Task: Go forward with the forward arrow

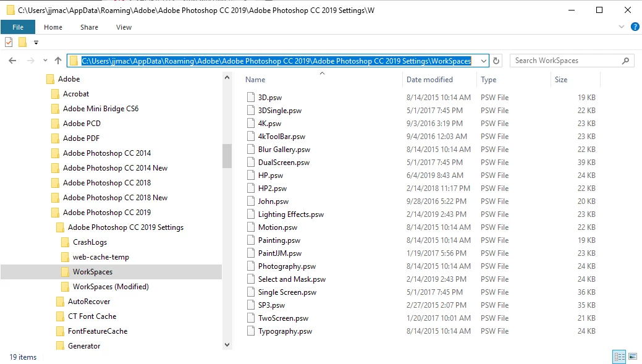Action: 30,61
